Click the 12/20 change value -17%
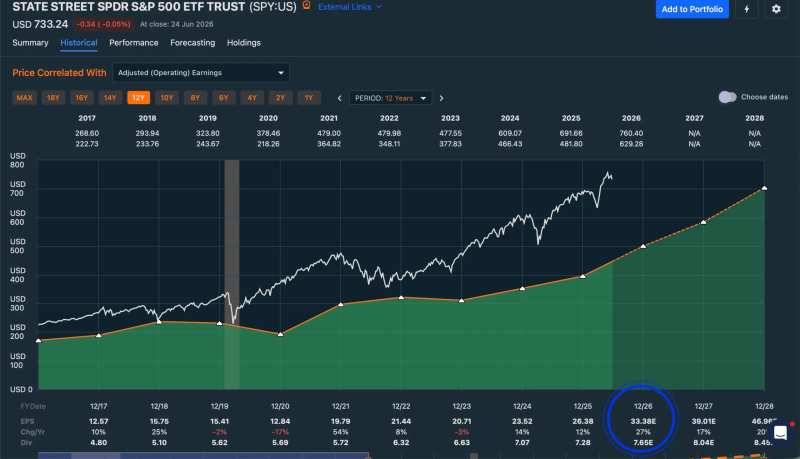This screenshot has height=459, width=800. coord(280,432)
